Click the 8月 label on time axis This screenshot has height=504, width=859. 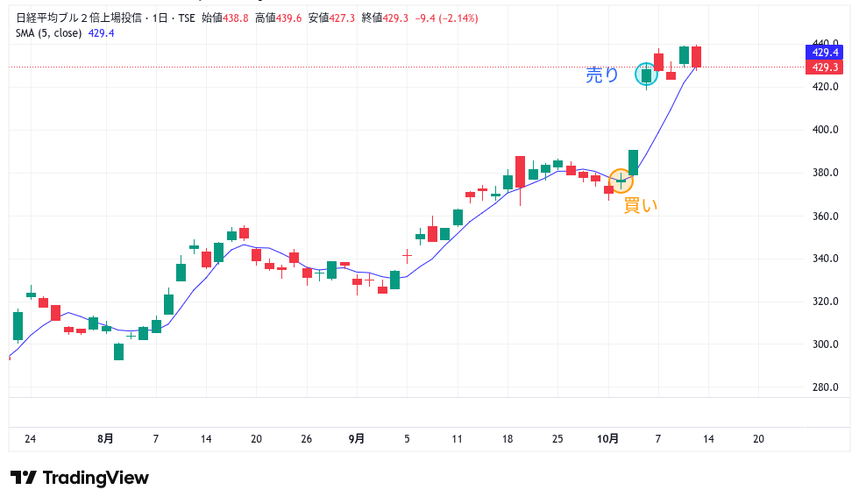(x=105, y=438)
